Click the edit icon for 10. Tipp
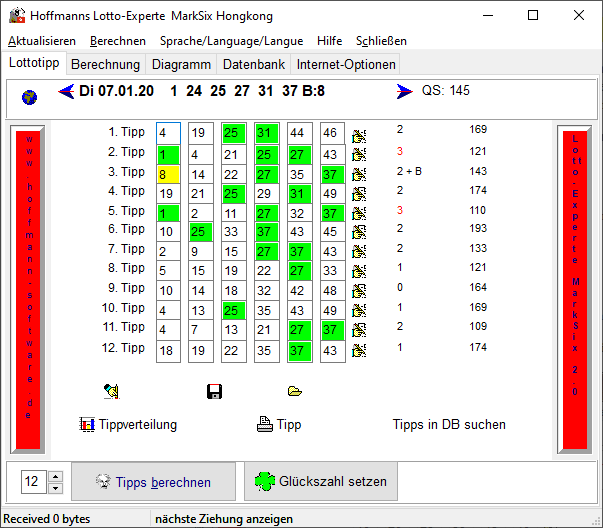 pos(359,310)
